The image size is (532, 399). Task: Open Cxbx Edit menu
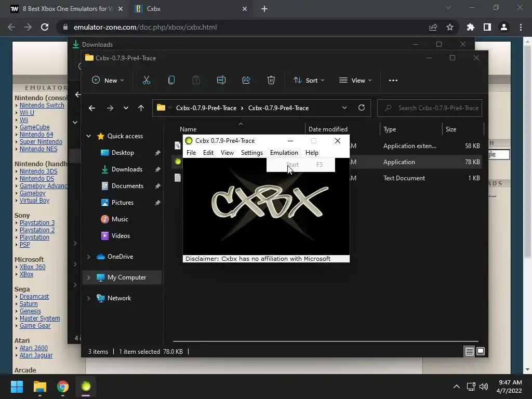208,153
